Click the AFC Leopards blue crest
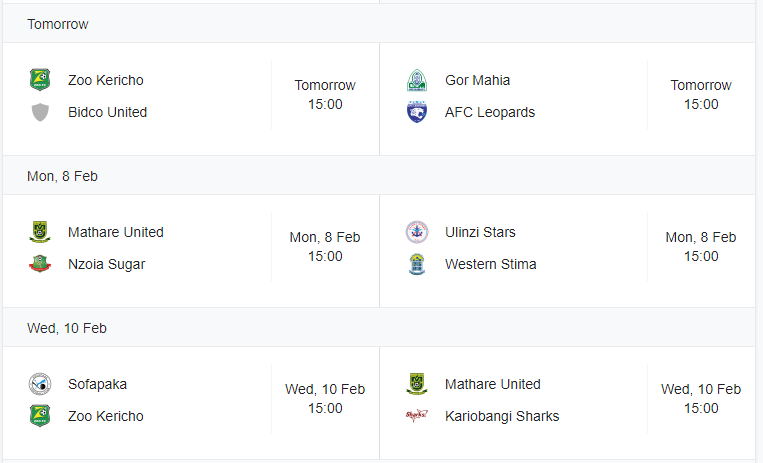Image resolution: width=763 pixels, height=463 pixels. tap(417, 112)
